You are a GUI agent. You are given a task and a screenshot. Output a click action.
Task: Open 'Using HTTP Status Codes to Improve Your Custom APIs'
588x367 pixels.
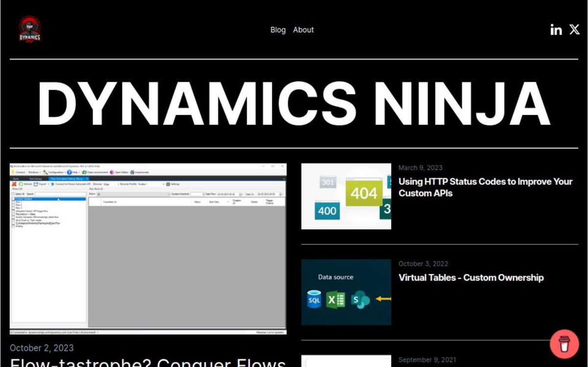[x=485, y=187]
